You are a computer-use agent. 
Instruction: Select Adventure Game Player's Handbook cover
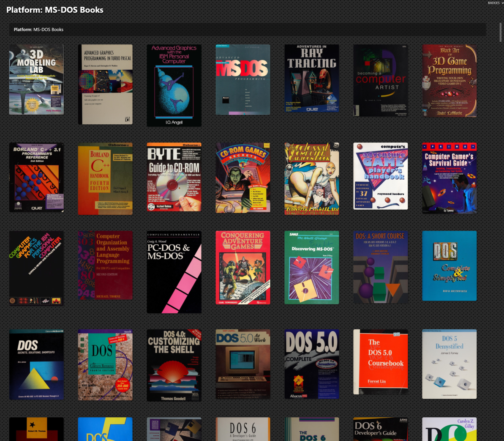381,176
